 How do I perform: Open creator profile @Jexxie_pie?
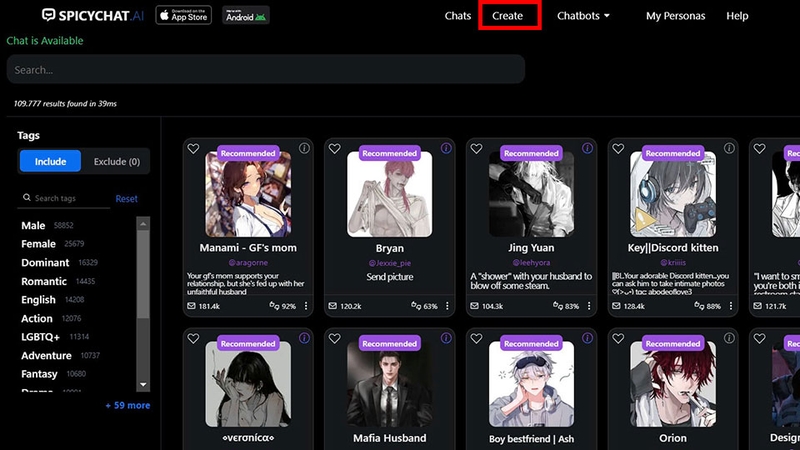click(389, 263)
